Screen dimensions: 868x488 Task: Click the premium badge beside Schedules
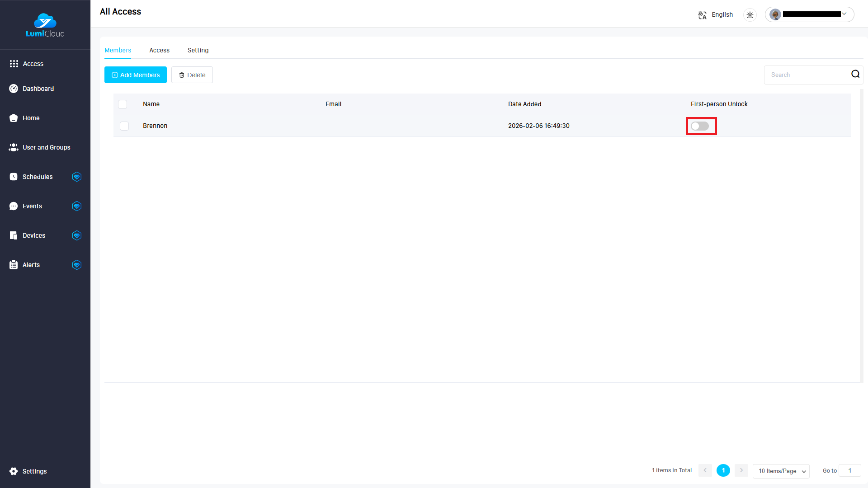point(77,177)
